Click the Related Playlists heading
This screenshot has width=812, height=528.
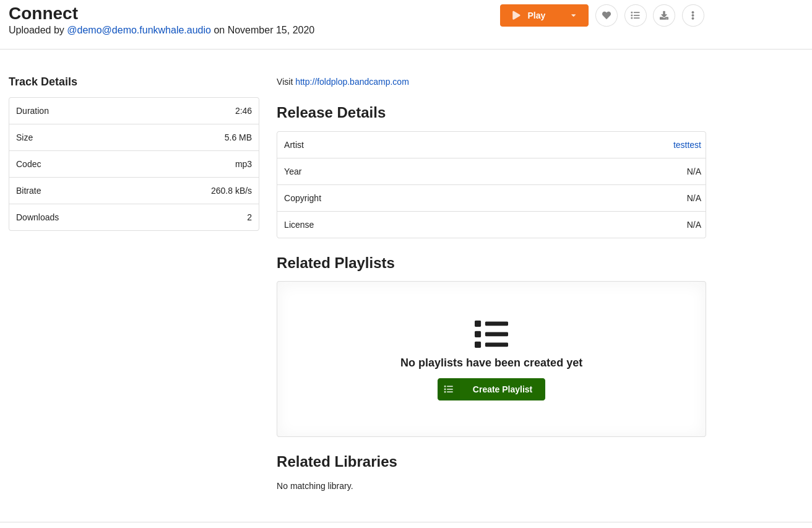point(335,263)
